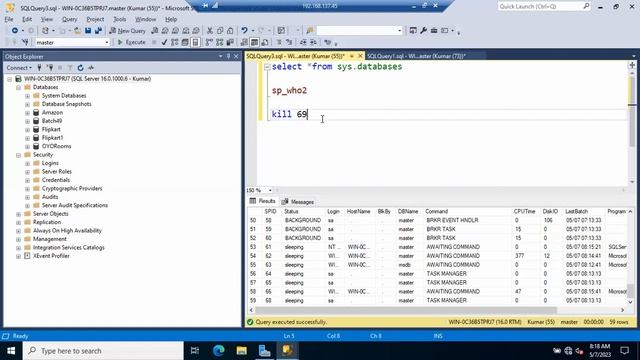Switch to the Messages tab
This screenshot has width=640, height=360.
point(298,202)
